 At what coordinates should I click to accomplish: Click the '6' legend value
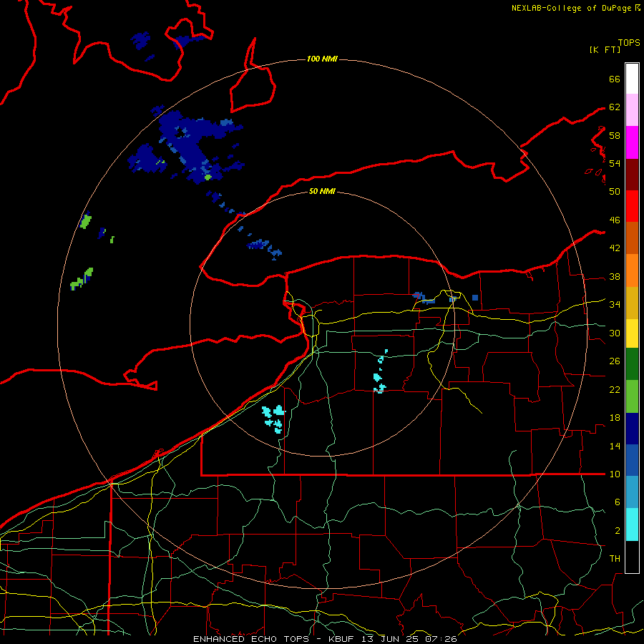pos(618,502)
